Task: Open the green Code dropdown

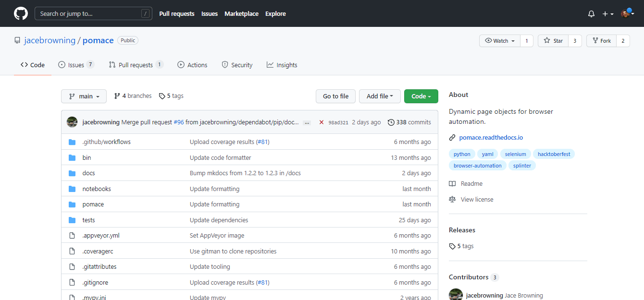Action: (x=421, y=96)
